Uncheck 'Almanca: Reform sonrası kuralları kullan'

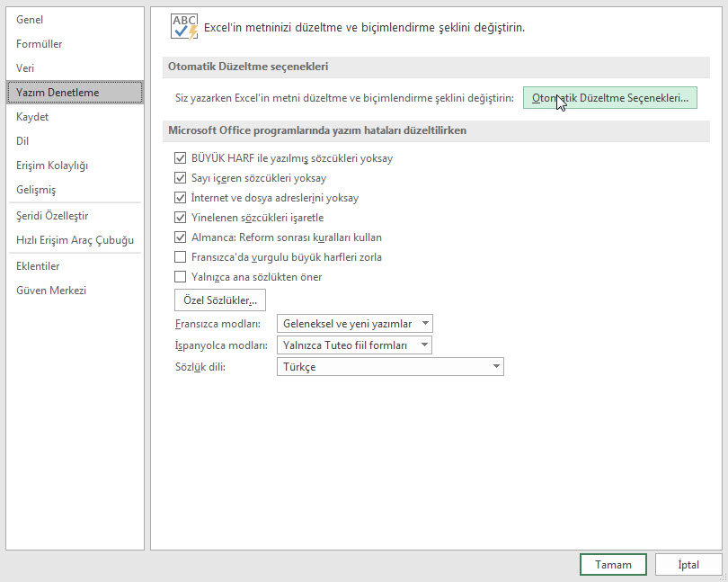[180, 237]
